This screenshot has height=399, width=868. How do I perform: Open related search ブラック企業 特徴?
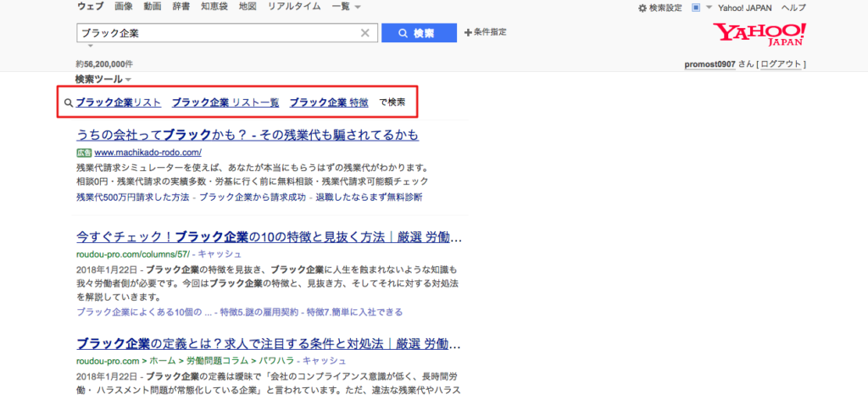pyautogui.click(x=329, y=103)
